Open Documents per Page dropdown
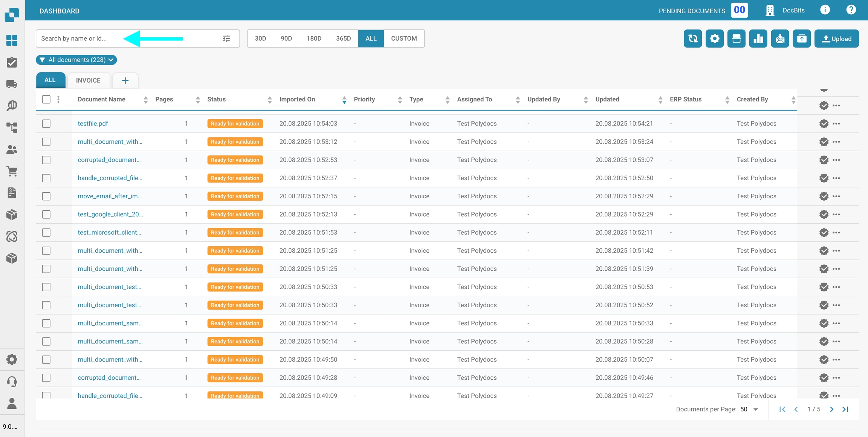 pos(749,409)
